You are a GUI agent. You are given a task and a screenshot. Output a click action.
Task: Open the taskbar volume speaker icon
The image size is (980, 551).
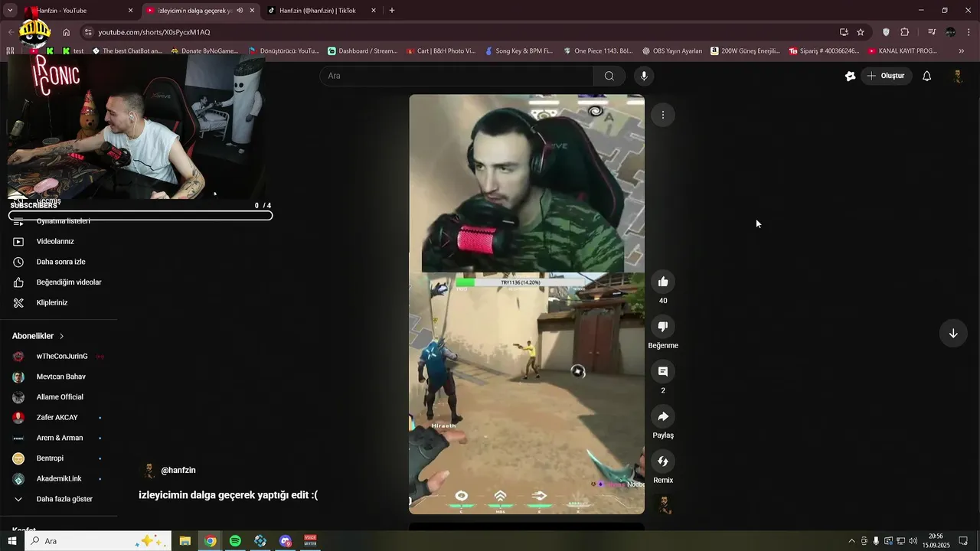[x=913, y=541]
